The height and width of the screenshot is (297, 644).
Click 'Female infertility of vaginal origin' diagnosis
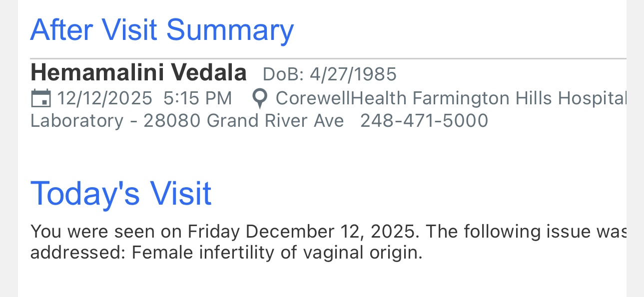pyautogui.click(x=277, y=253)
